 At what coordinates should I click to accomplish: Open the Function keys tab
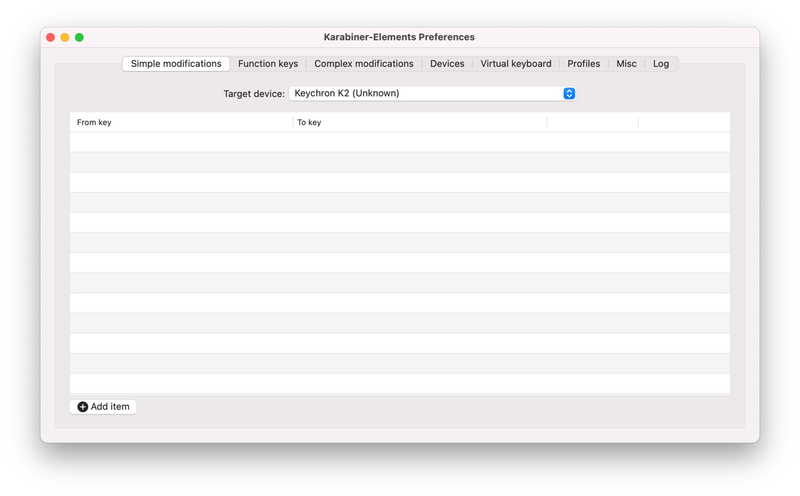(268, 64)
